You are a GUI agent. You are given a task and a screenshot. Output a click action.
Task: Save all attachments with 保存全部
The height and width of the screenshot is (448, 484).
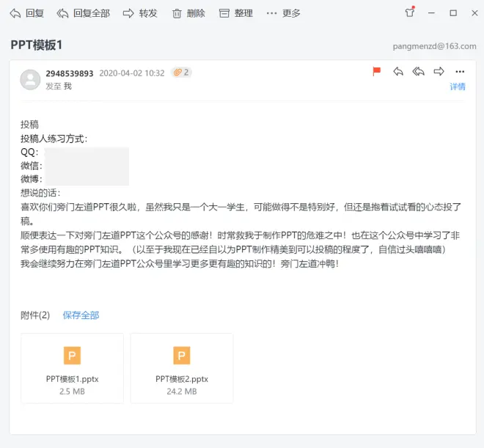pyautogui.click(x=81, y=315)
